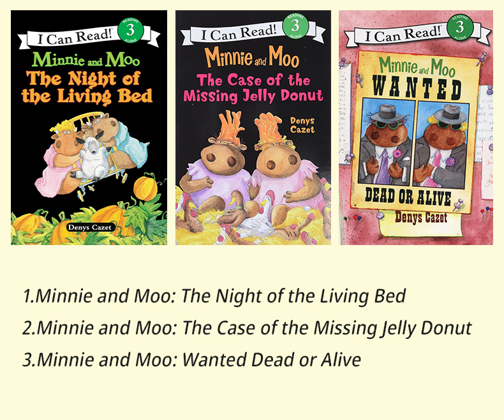504x420 pixels.
Task: Select list item 2 Missing Jelly Donut
Action: 247,327
